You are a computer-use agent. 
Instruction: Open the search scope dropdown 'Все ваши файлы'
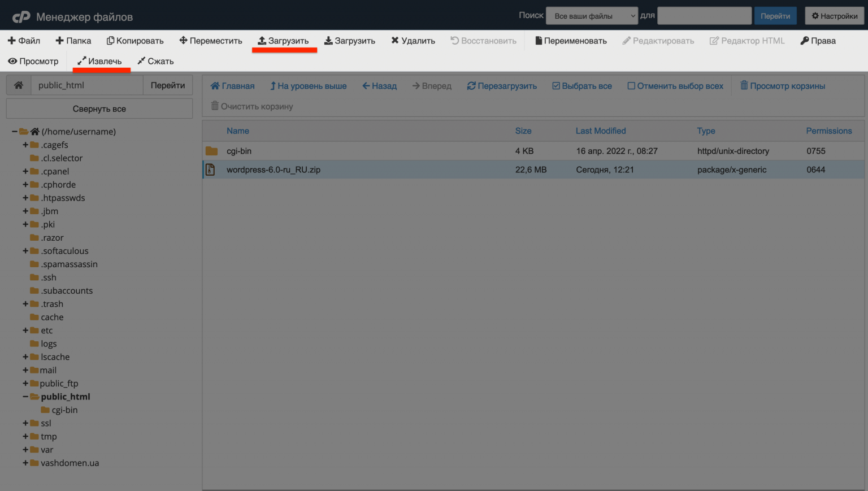(x=592, y=16)
